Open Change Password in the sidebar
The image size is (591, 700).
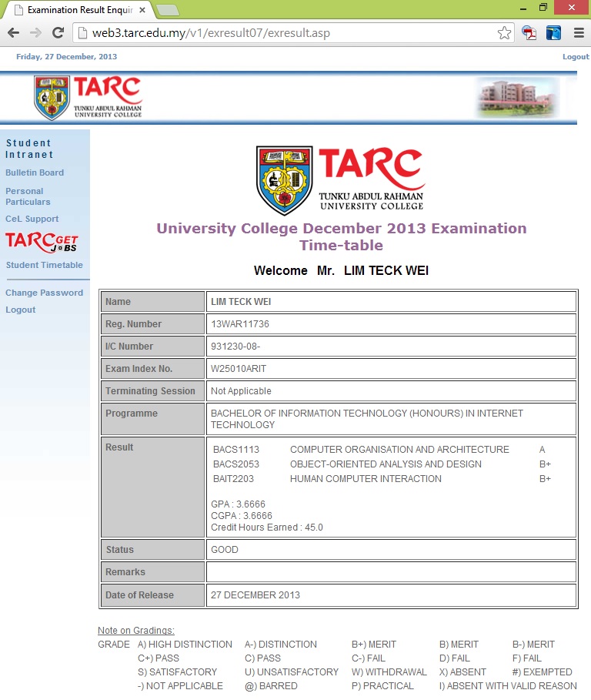click(x=44, y=293)
